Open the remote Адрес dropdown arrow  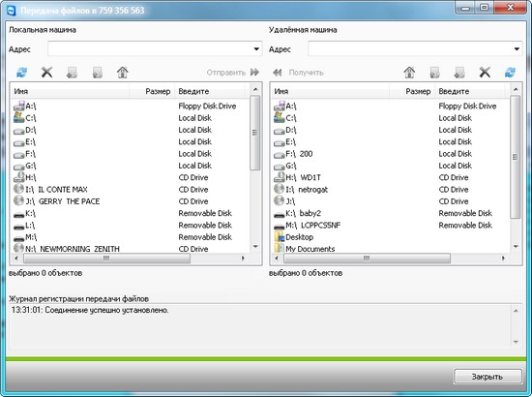(x=517, y=49)
